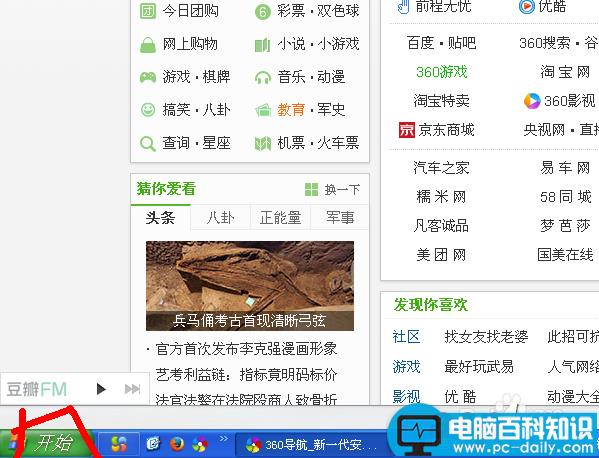Expand the quick launch overflow chevron

point(223,438)
